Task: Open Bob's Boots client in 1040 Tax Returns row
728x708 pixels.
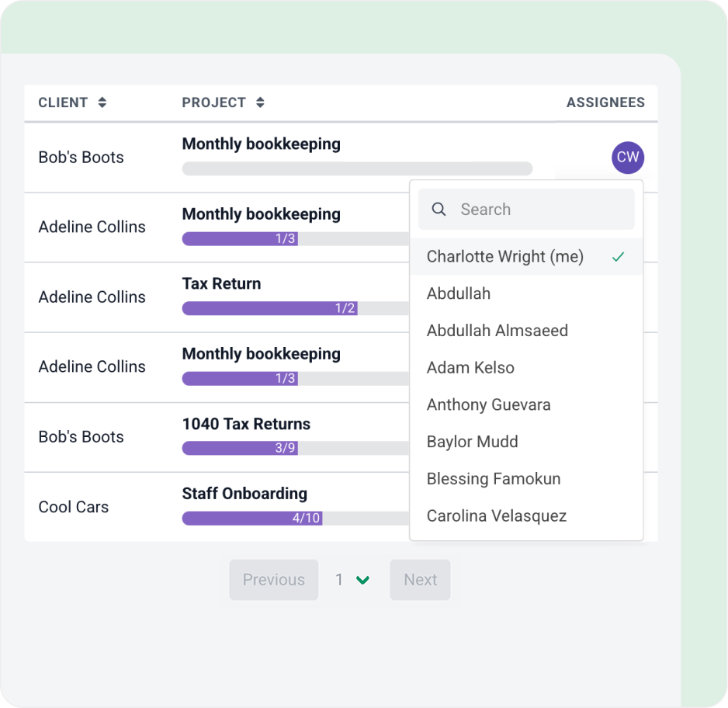Action: point(81,437)
